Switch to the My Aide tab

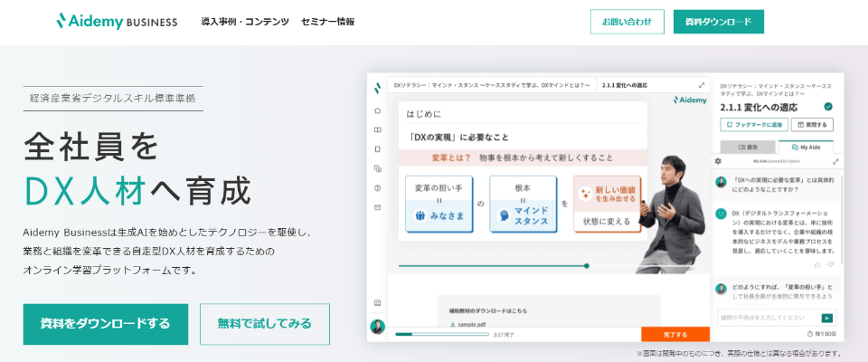[806, 147]
